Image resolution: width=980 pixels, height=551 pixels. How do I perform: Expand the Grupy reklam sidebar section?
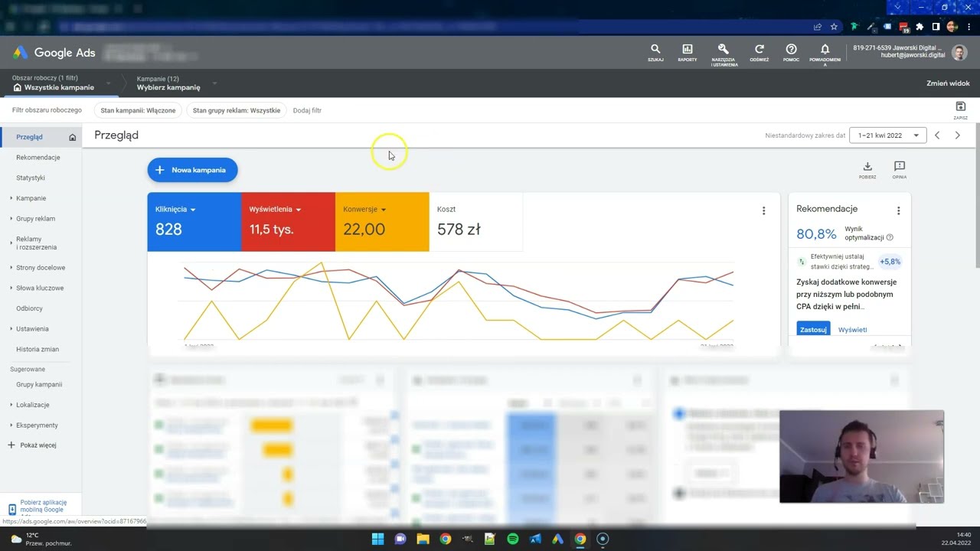11,219
